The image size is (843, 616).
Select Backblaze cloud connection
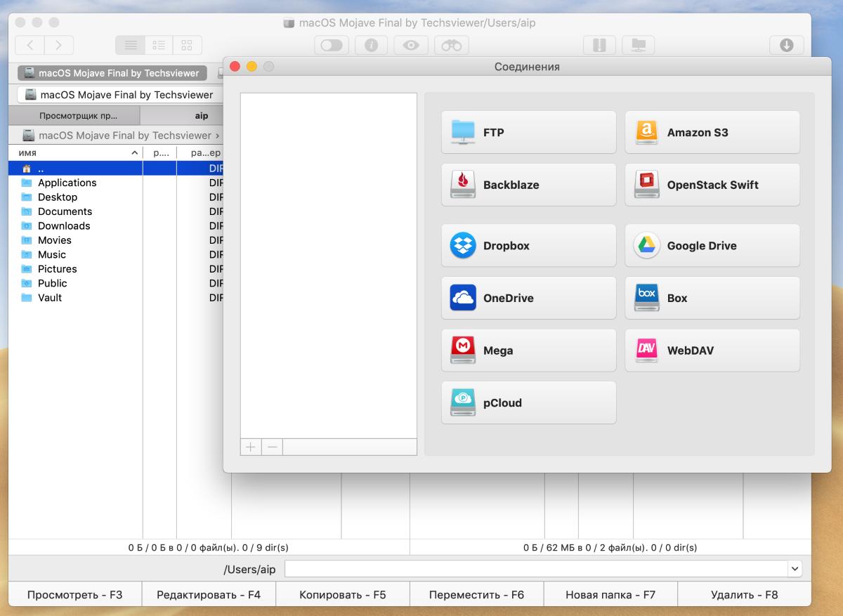[x=528, y=185]
